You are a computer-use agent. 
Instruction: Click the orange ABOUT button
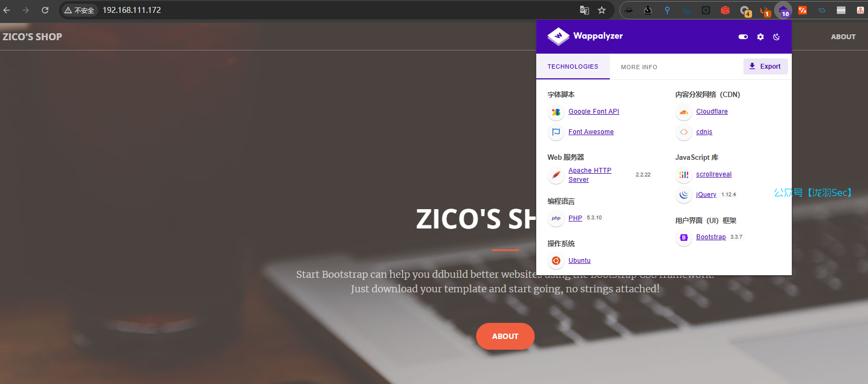[505, 336]
